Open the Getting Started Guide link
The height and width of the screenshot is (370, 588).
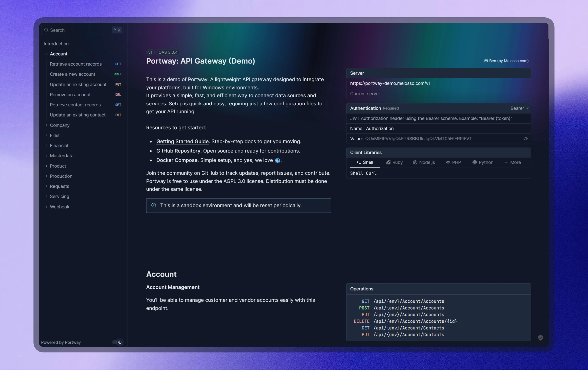click(x=182, y=141)
